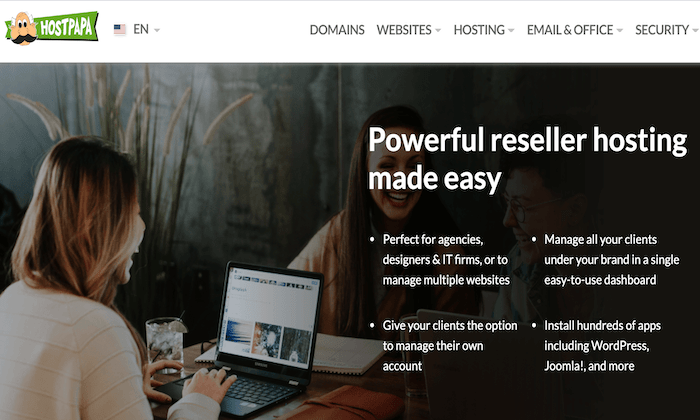Click the US flag icon
Image resolution: width=700 pixels, height=420 pixels.
click(120, 30)
